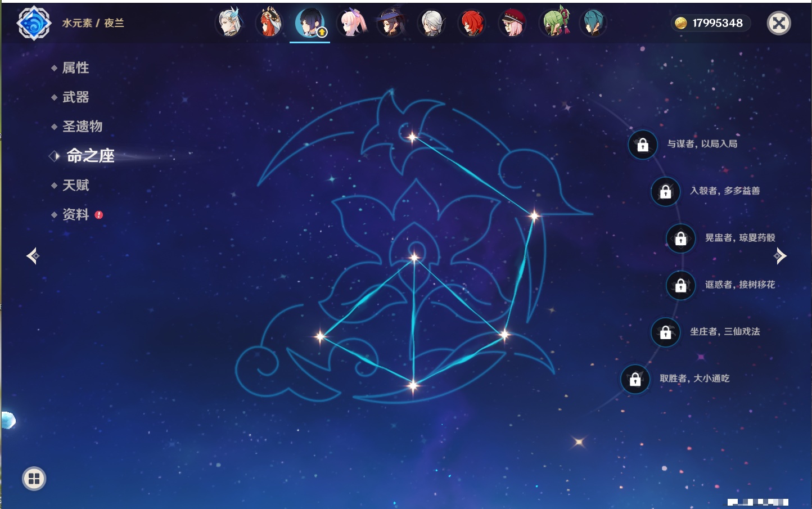Switch to Nilou's character portrait
This screenshot has height=509, width=812.
[270, 23]
